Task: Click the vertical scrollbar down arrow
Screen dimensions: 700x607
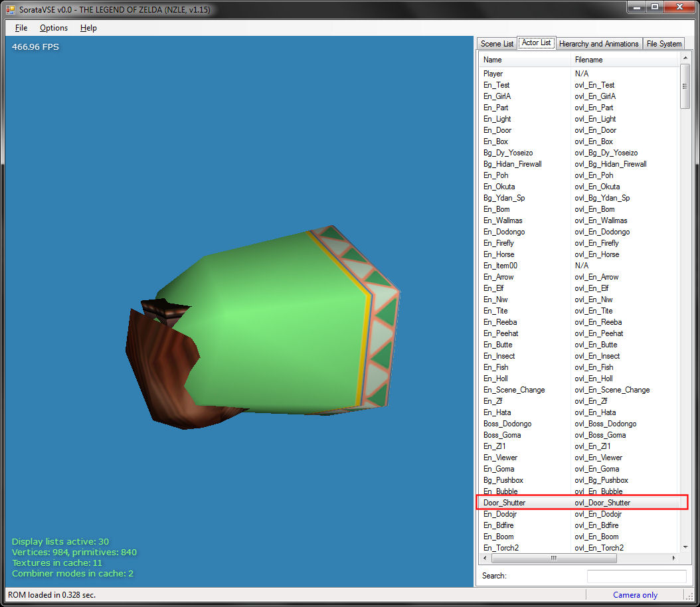Action: 685,547
